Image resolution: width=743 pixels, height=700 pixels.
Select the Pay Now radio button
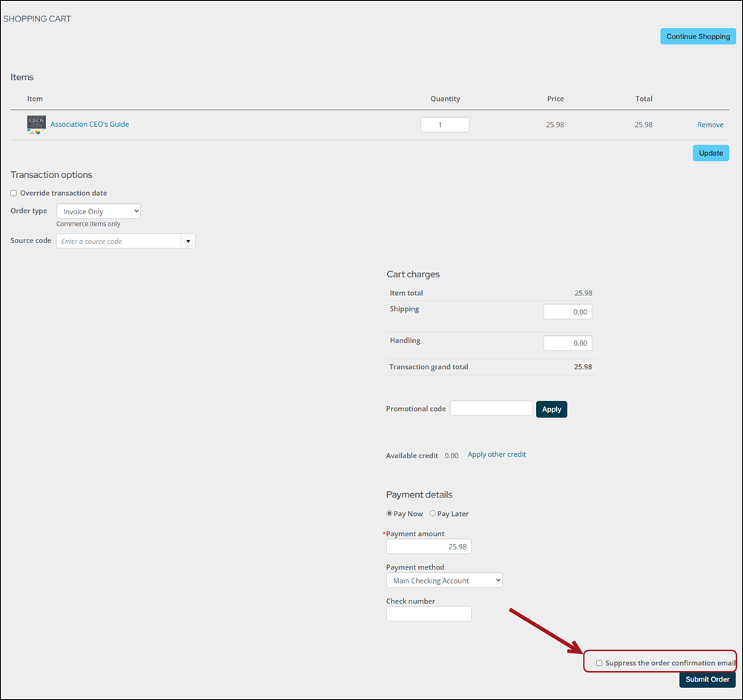coord(389,513)
